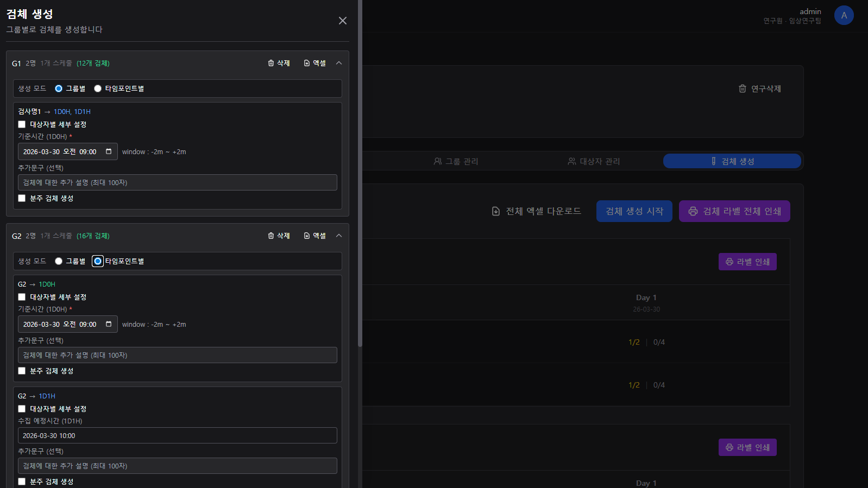Click 검체 라벨 전체 인쇄 button
Screen dimensions: 868x488
734,211
